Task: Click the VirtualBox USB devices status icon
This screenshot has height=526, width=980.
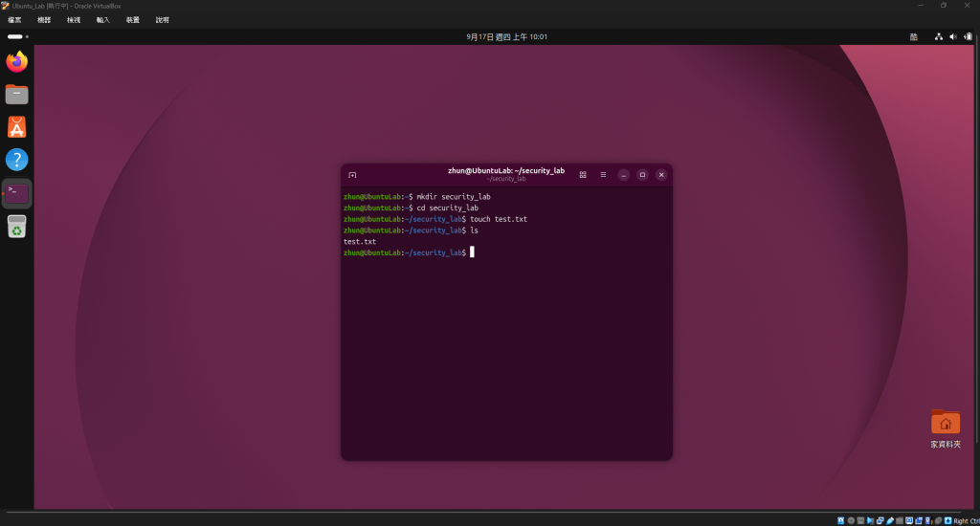Action: [890, 520]
